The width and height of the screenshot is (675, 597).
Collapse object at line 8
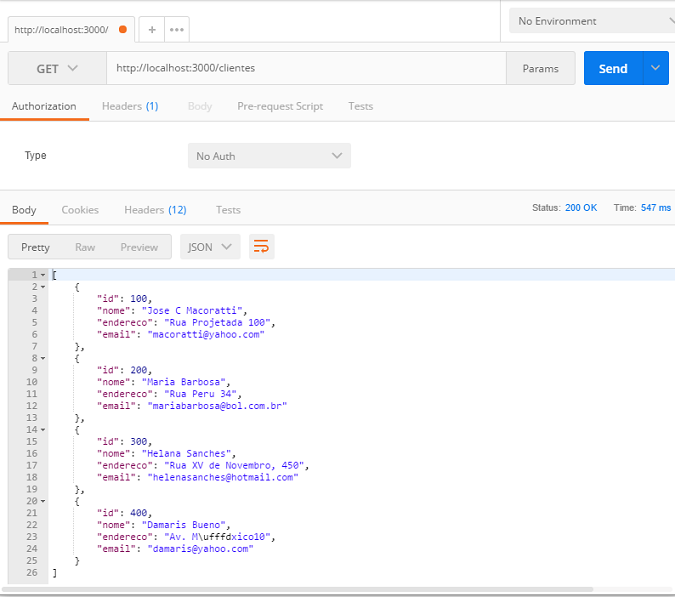[43, 358]
